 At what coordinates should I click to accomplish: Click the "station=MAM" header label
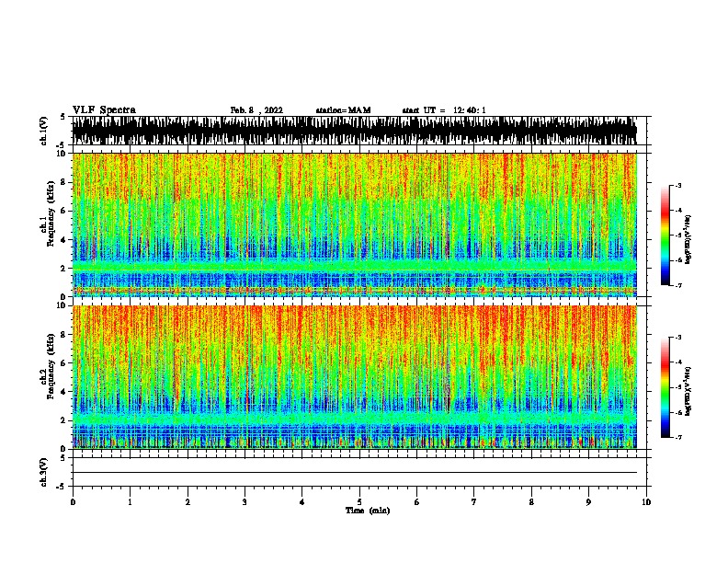click(x=343, y=110)
